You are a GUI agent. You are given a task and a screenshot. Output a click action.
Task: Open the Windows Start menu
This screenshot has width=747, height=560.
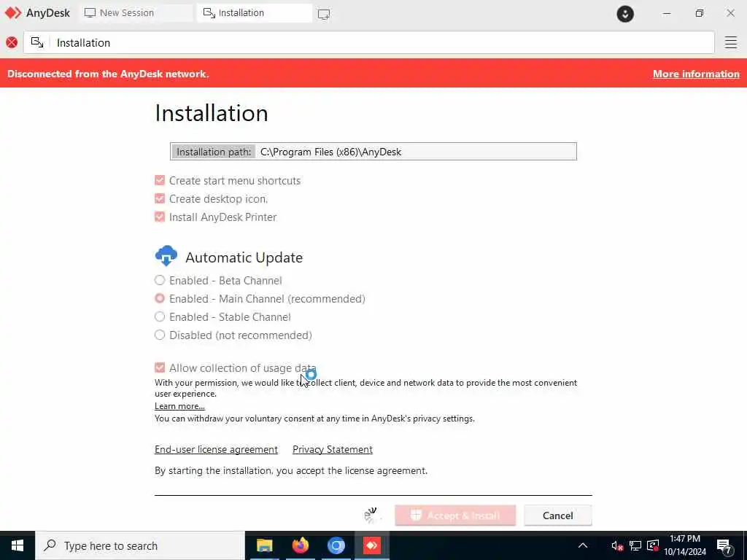(x=18, y=545)
